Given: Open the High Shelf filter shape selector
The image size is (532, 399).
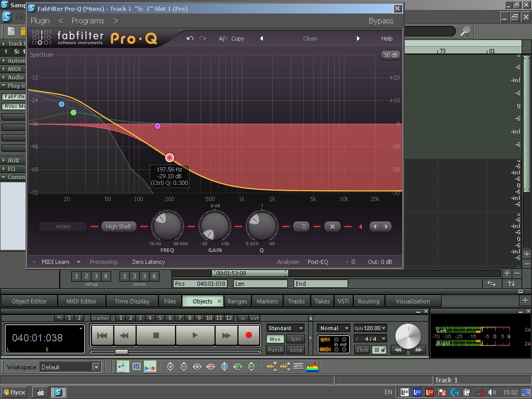Looking at the screenshot, I should (x=118, y=227).
